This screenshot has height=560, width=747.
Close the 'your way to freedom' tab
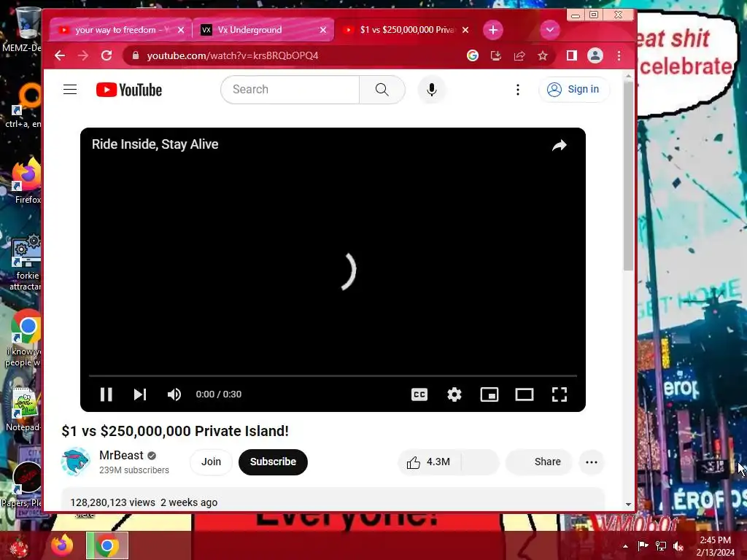point(181,30)
